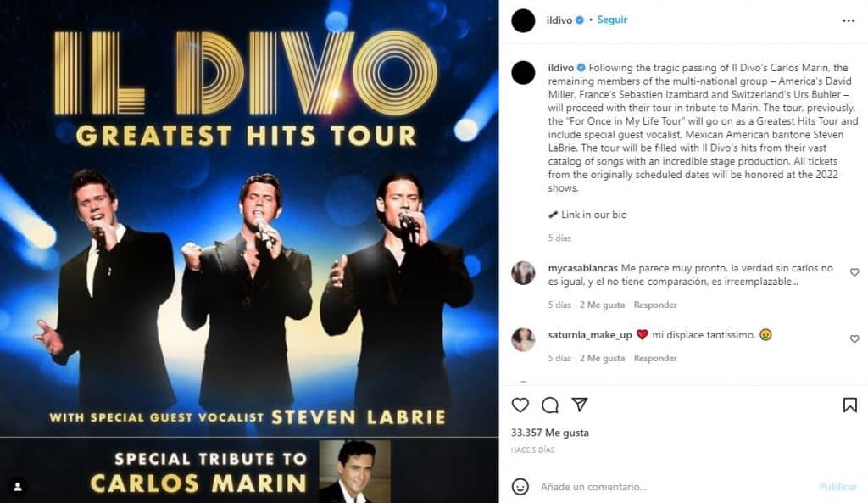View likes on the mycasablancas comment
Image resolution: width=868 pixels, height=503 pixels.
pos(602,305)
